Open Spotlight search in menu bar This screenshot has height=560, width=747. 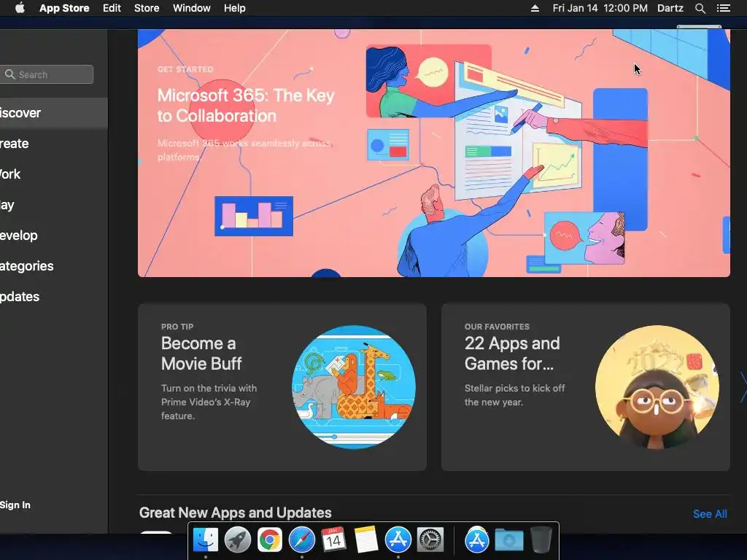coord(700,8)
